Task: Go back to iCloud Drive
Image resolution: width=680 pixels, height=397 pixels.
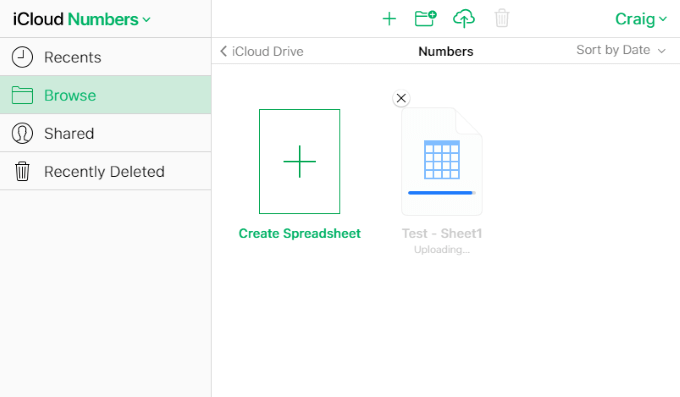Action: coord(262,51)
